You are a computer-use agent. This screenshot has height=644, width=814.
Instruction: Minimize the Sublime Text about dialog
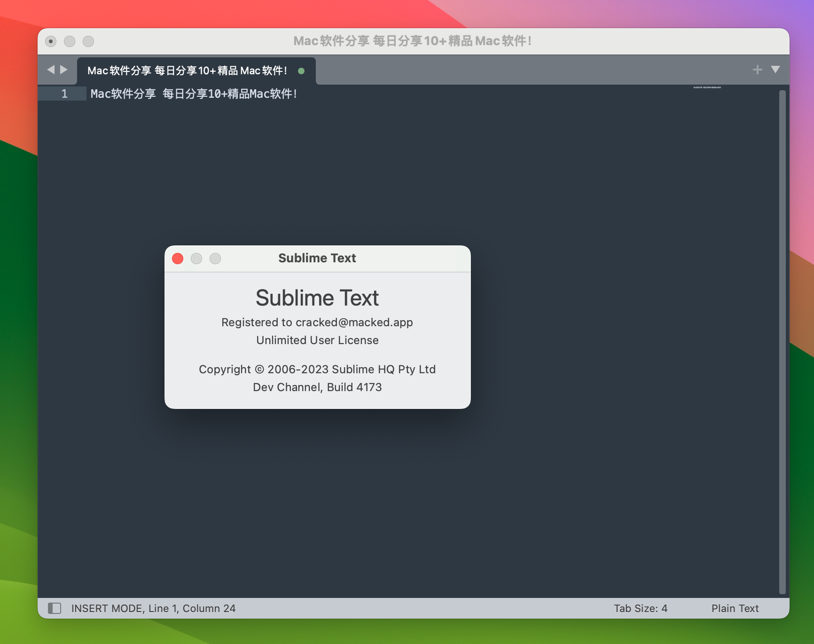click(x=196, y=259)
